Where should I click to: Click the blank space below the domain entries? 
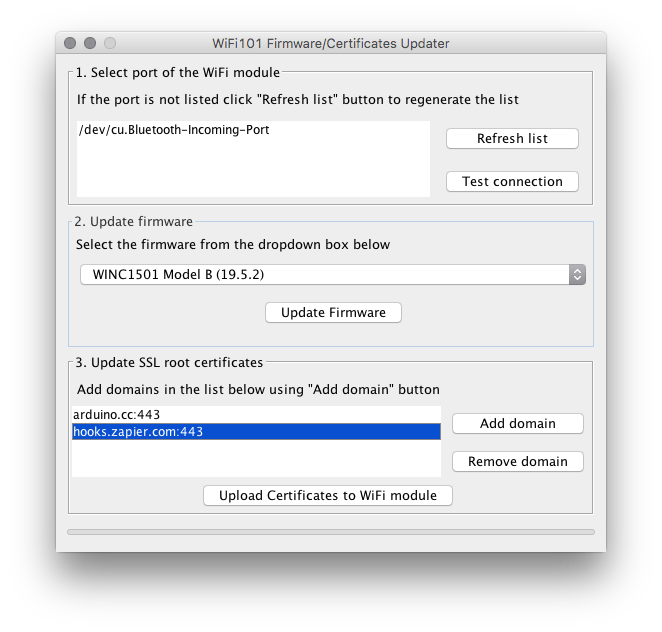tap(255, 458)
